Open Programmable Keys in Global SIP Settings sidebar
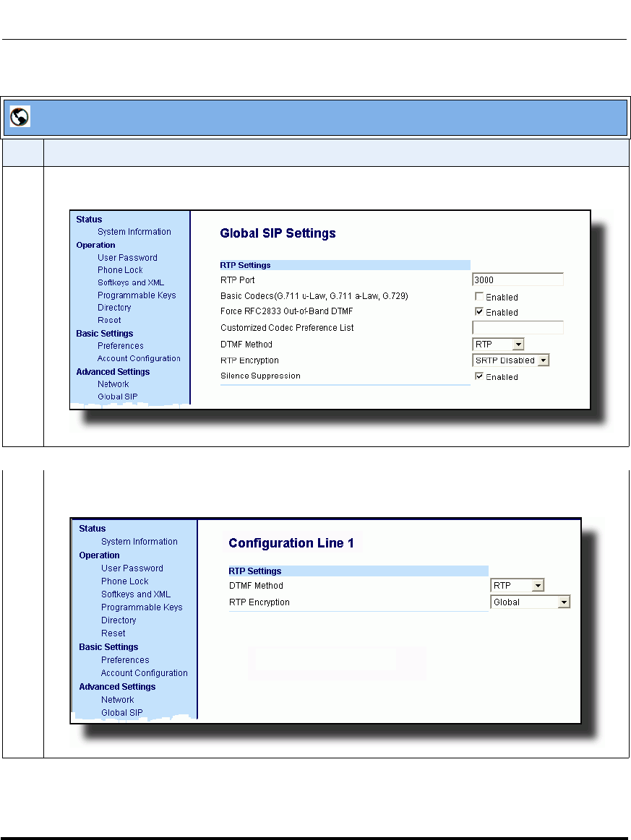Viewport: 631px width, 840px height. tap(137, 295)
